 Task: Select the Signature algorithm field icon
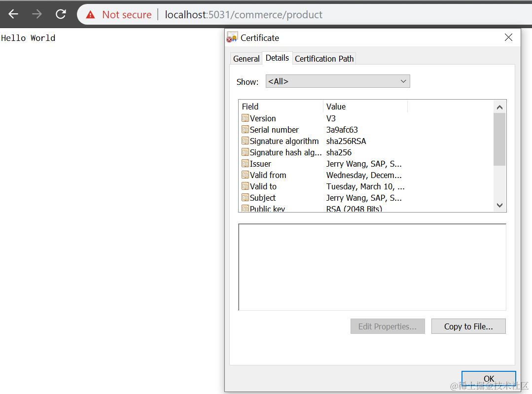245,141
